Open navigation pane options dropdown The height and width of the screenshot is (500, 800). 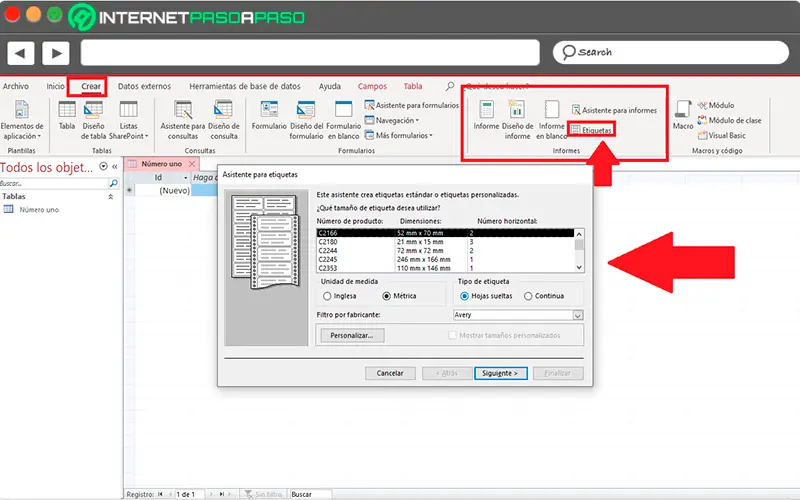click(104, 166)
